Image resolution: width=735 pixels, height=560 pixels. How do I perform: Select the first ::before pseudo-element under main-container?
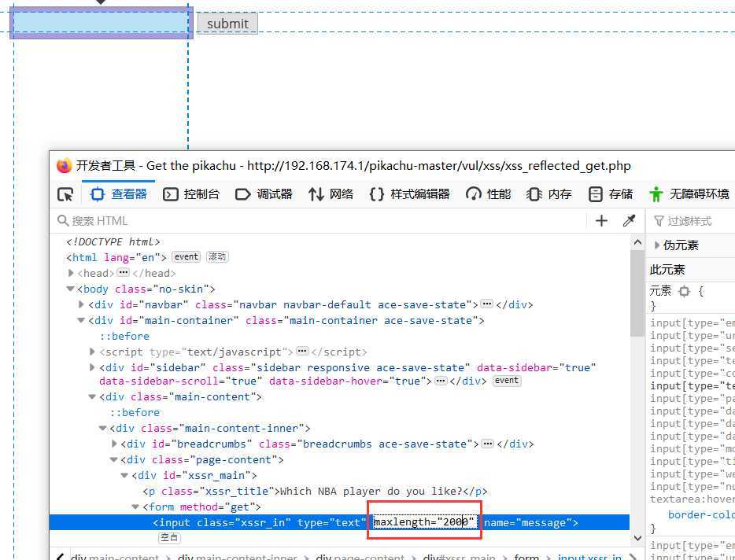[124, 336]
